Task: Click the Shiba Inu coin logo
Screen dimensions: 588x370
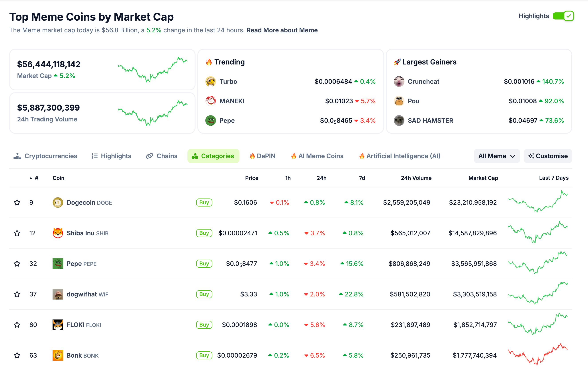Action: coord(58,233)
